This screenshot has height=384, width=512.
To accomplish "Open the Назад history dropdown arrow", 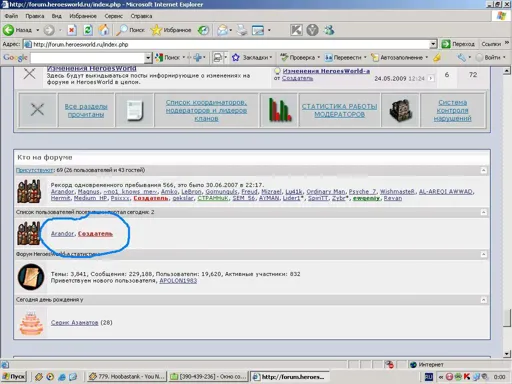I will pos(38,30).
